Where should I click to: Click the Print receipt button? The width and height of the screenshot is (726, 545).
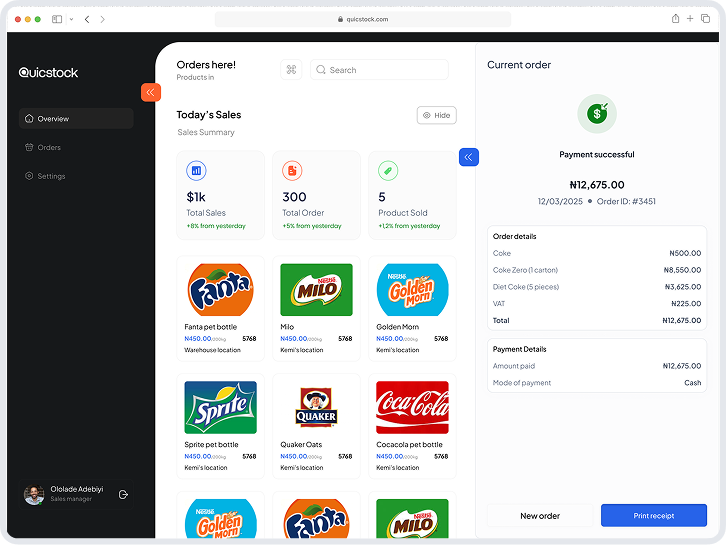[654, 516]
